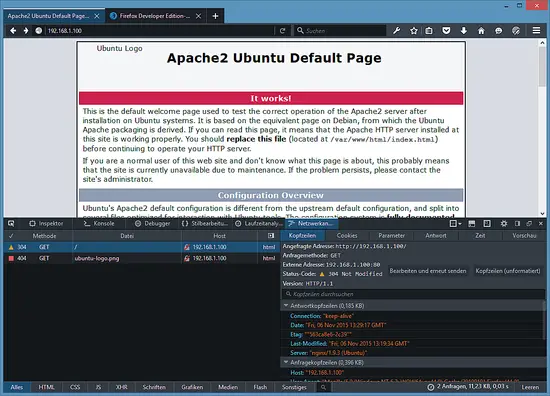Go back with the browser back arrow

click(x=13, y=31)
